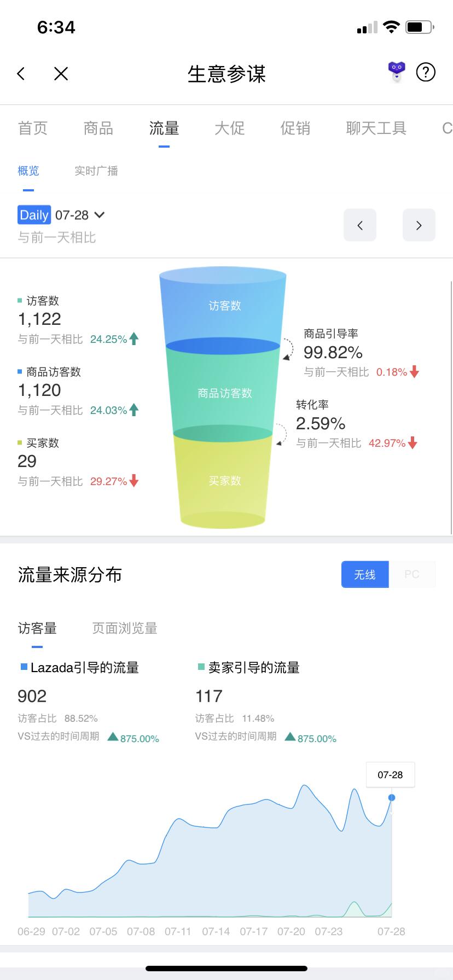The height and width of the screenshot is (980, 453).
Task: Open the purple robot assistant icon
Action: [397, 72]
